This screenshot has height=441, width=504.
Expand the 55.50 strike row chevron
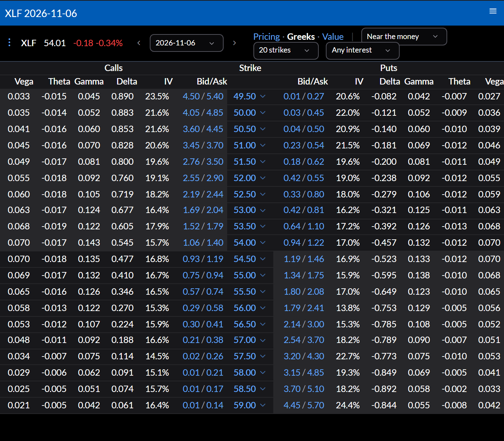click(x=263, y=292)
